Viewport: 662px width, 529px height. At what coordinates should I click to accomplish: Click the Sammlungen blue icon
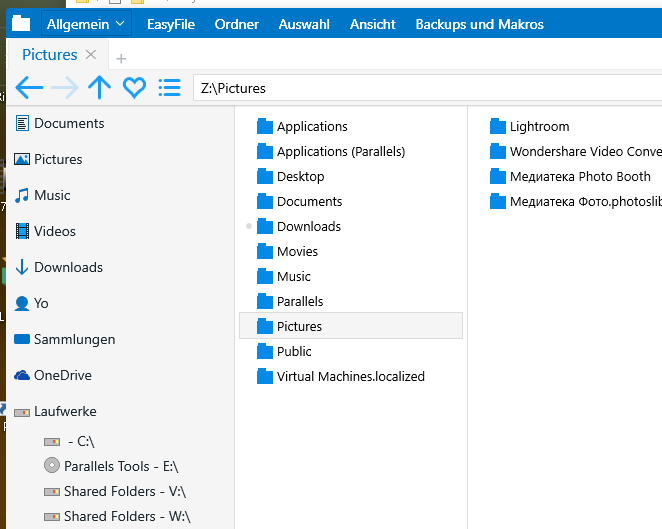[x=22, y=339]
